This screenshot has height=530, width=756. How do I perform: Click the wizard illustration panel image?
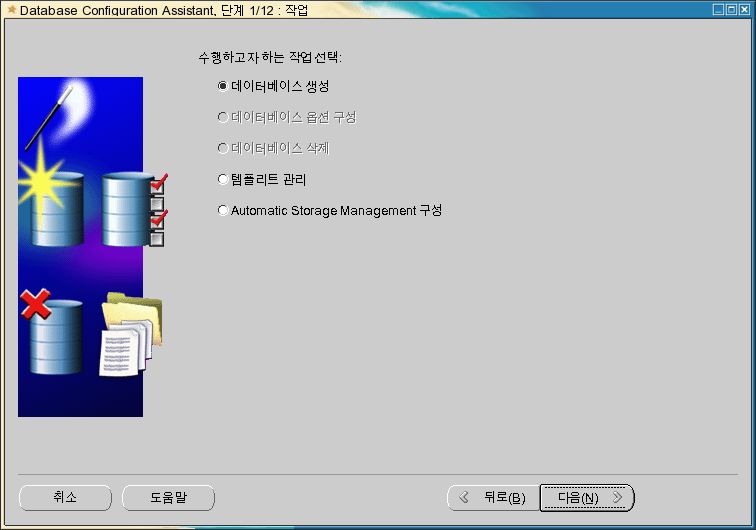point(93,246)
